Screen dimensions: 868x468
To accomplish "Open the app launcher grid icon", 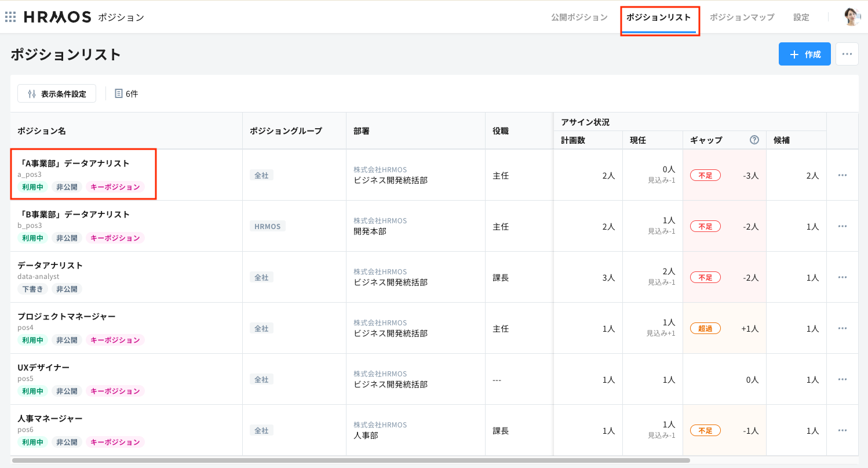I will pyautogui.click(x=10, y=17).
